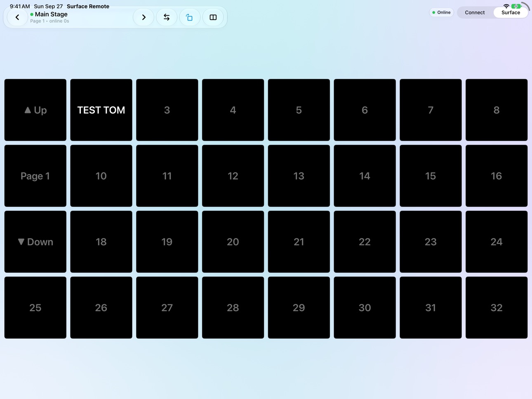Tap surface button 6
The width and height of the screenshot is (532, 399).
pyautogui.click(x=365, y=110)
